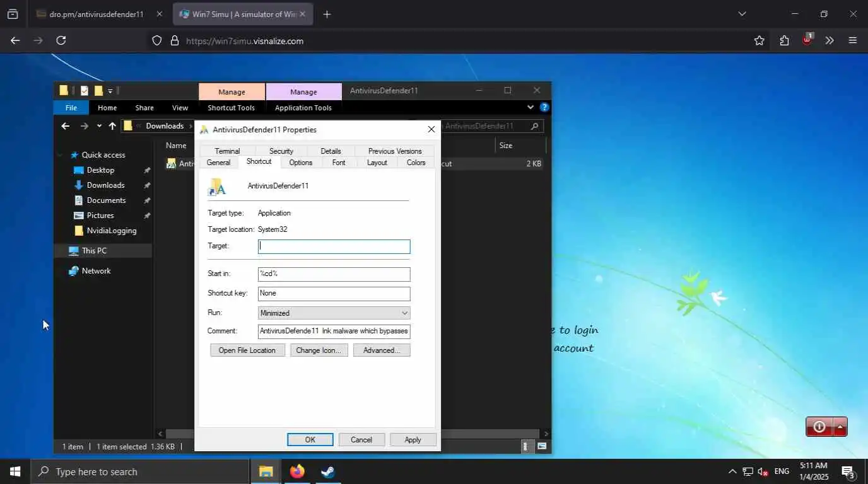Open Explorer recent locations dropdown

(x=99, y=126)
